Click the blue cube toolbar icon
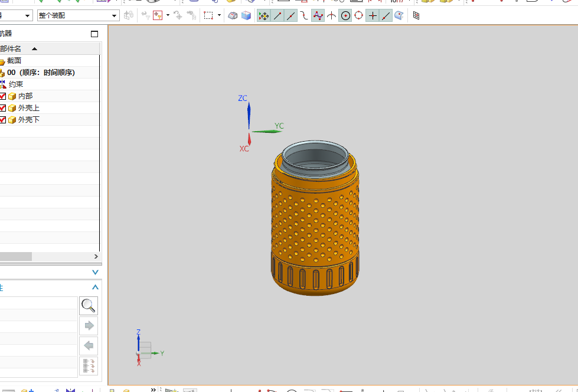Screen dimensions: 578x392 [x=246, y=15]
